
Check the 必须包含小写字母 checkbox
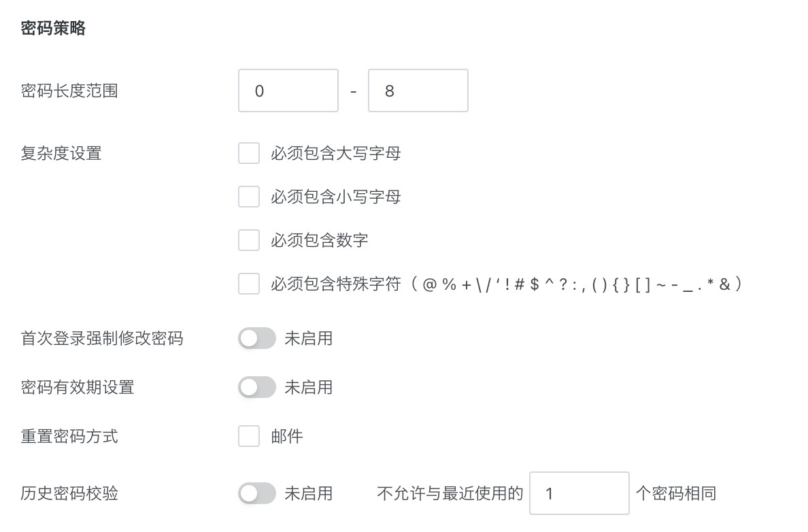pyautogui.click(x=249, y=197)
